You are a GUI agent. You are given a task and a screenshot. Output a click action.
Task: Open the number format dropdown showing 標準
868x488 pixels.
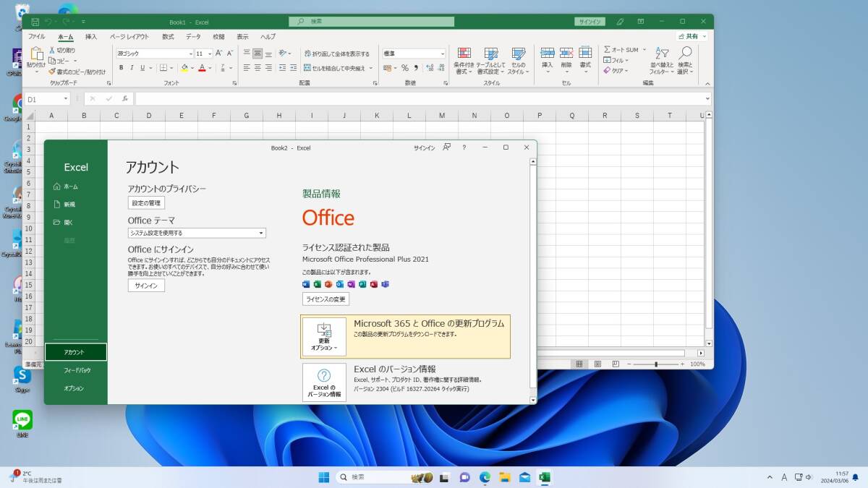[442, 53]
